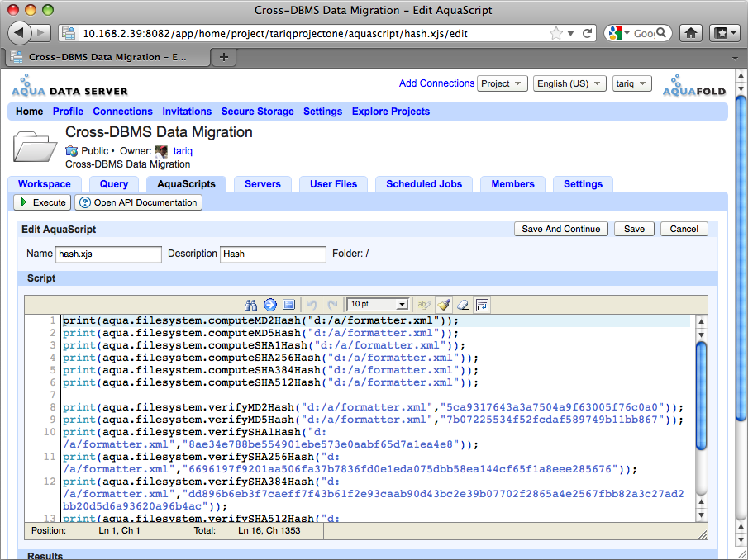
Task: Open the User Files tab
Action: (333, 184)
